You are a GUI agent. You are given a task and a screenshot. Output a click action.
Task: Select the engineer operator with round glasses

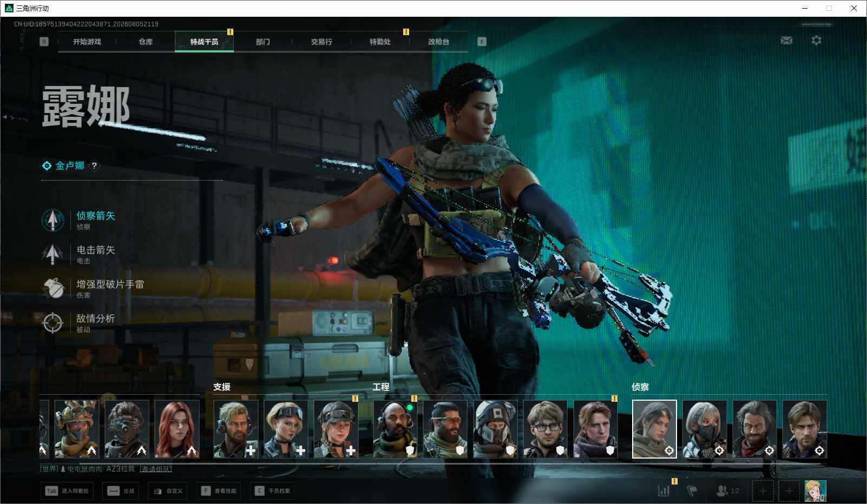point(546,429)
